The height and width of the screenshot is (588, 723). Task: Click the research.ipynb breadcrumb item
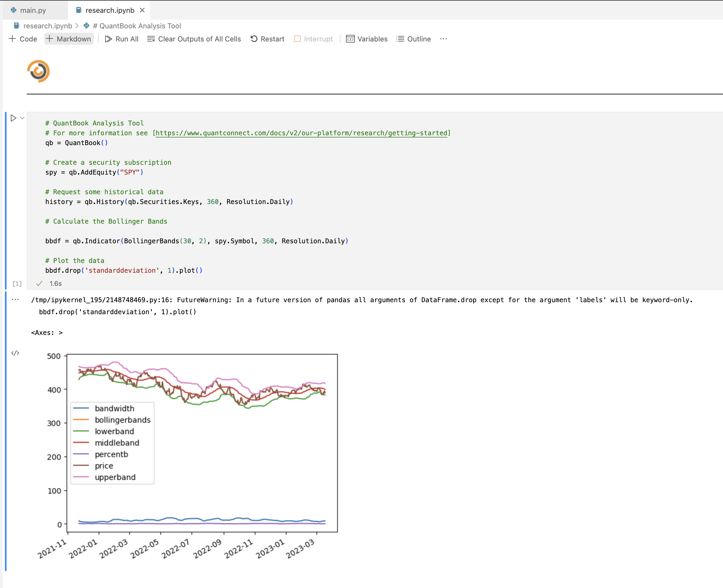[x=47, y=26]
